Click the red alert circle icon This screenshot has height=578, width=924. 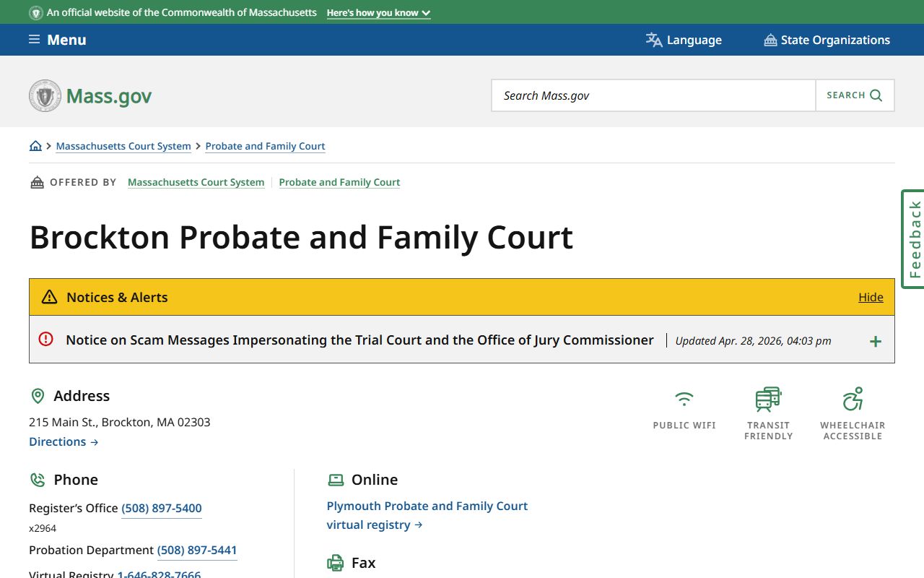click(46, 339)
